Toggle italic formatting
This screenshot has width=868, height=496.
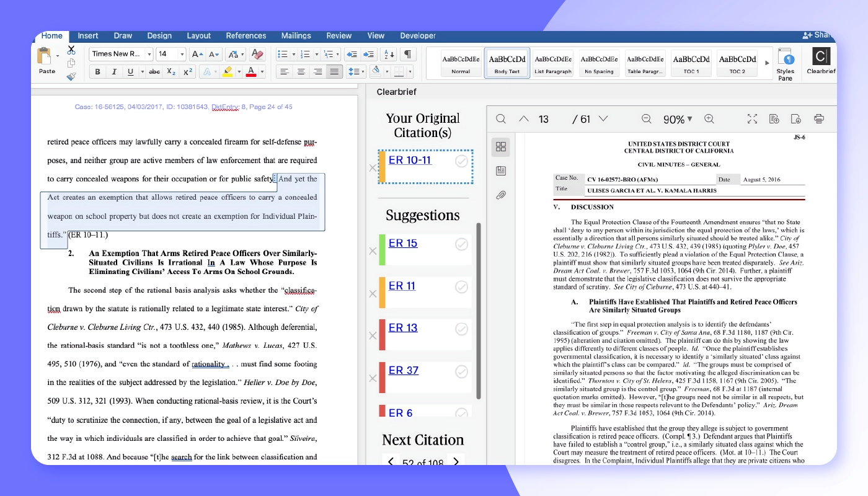tap(115, 72)
